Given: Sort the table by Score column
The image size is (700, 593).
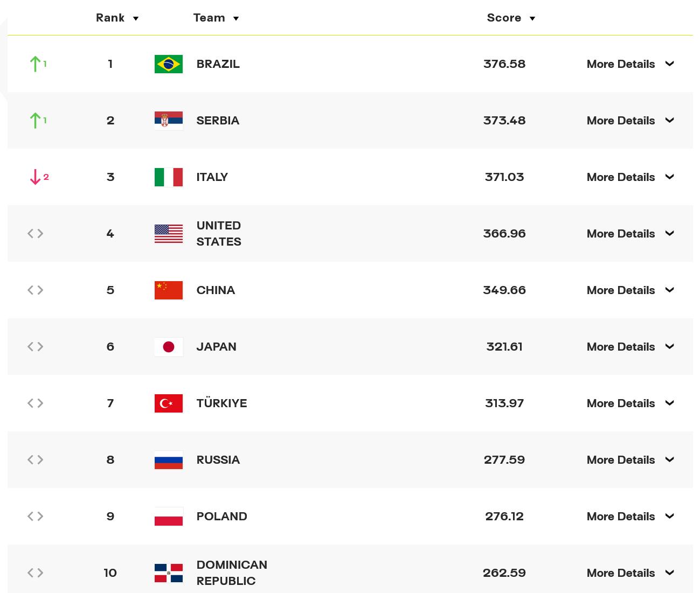Looking at the screenshot, I should pyautogui.click(x=510, y=18).
